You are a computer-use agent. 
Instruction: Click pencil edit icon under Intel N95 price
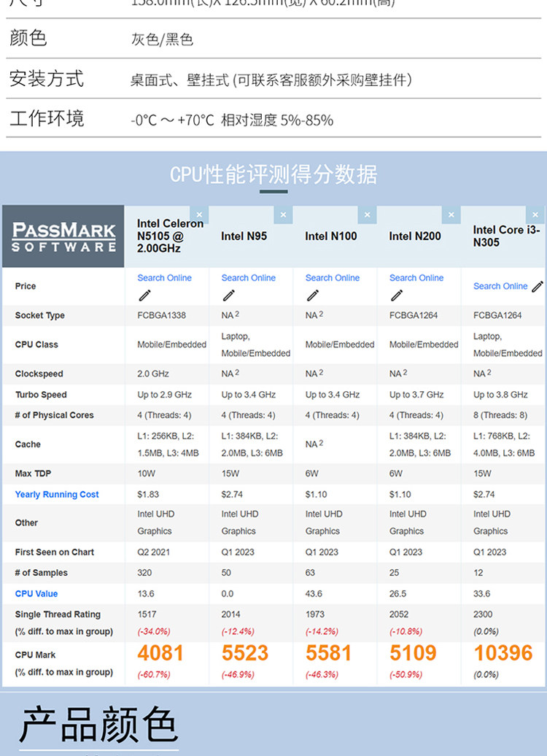coord(228,295)
